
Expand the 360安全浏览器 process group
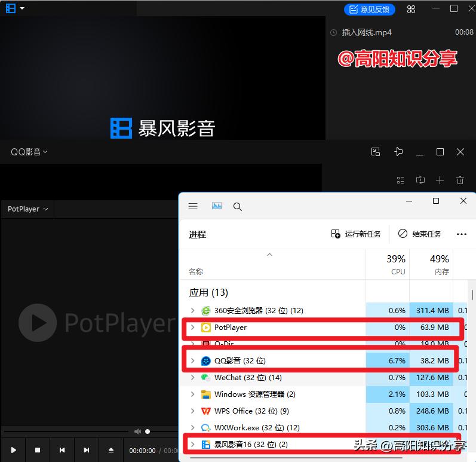click(192, 310)
